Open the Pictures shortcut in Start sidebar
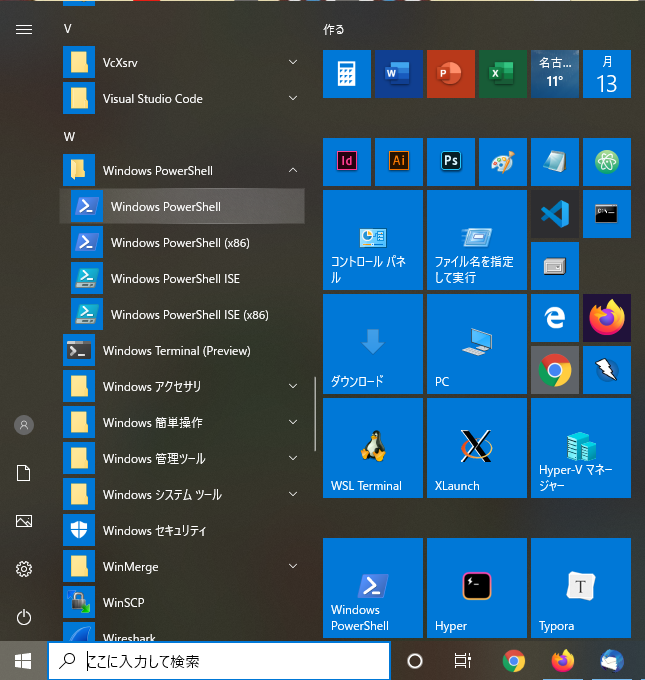This screenshot has width=645, height=680. [24, 521]
